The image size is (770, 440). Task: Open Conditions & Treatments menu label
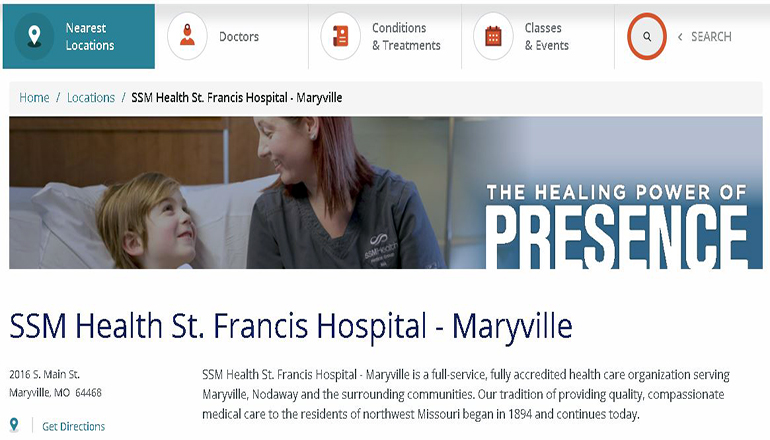406,37
